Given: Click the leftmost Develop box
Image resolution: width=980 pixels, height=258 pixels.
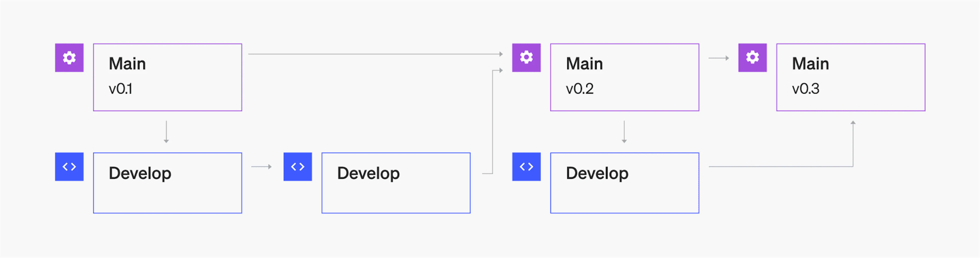Looking at the screenshot, I should 167,183.
